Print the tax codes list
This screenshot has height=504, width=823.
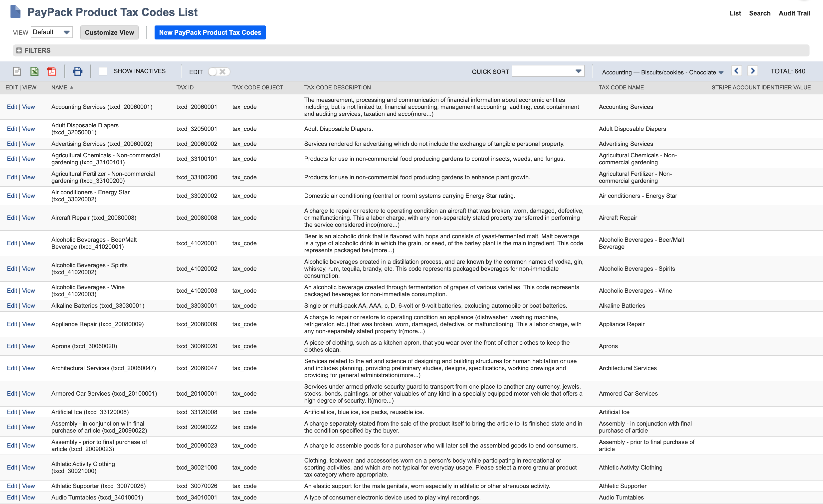click(x=77, y=71)
